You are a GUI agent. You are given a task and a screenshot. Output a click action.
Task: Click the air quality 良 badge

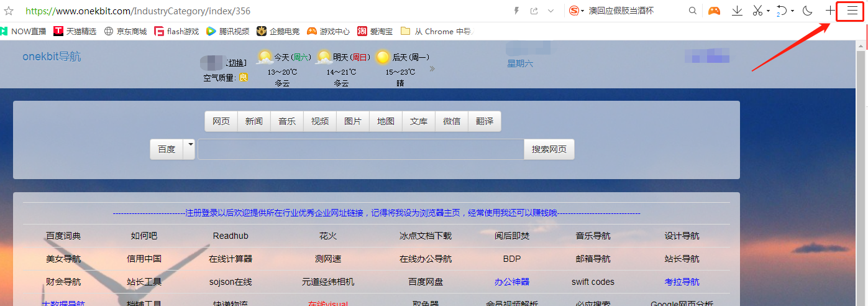(244, 78)
